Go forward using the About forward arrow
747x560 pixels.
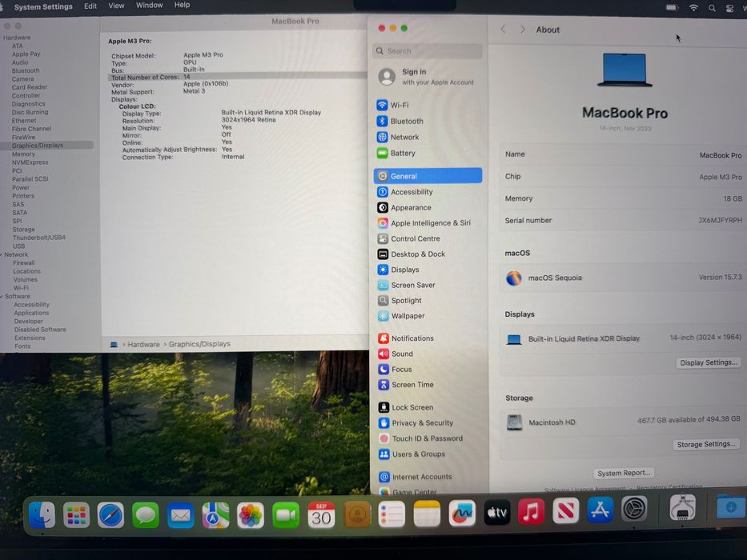(x=523, y=29)
